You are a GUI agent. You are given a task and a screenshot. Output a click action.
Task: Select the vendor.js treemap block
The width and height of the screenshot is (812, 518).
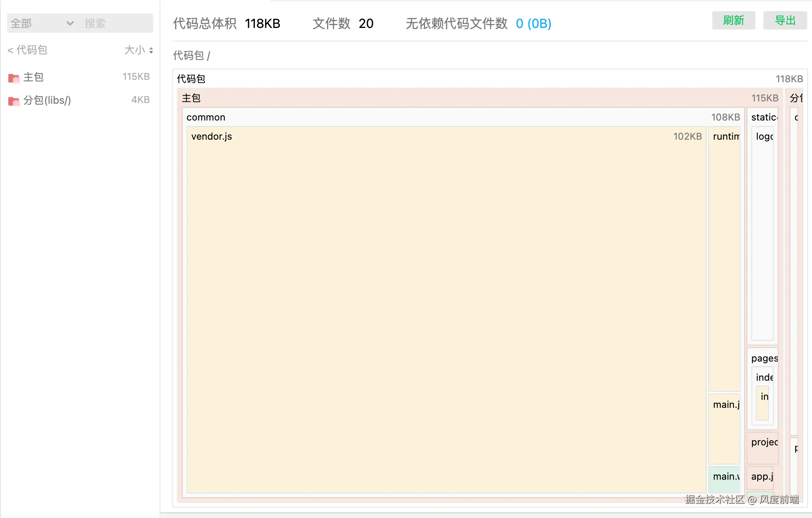446,309
